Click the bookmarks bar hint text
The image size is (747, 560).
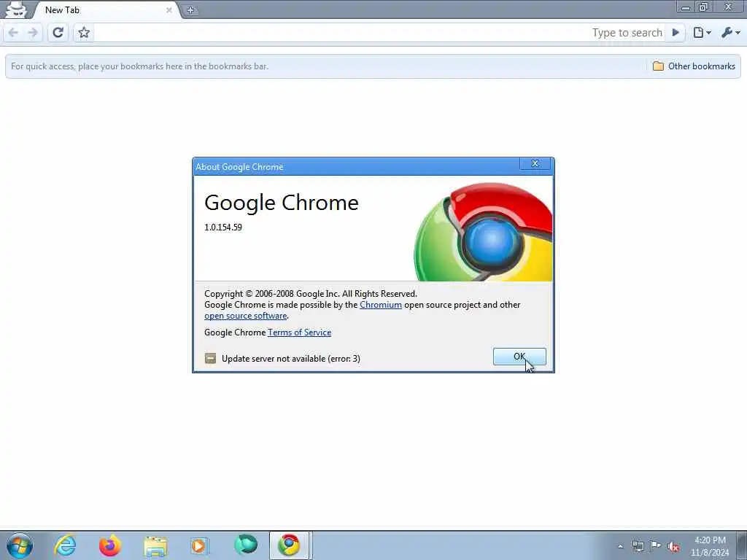coord(139,66)
